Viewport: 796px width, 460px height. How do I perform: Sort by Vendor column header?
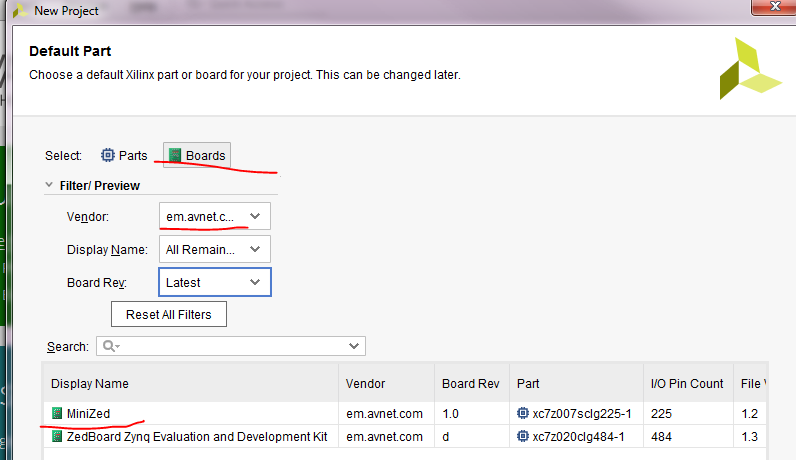386,383
